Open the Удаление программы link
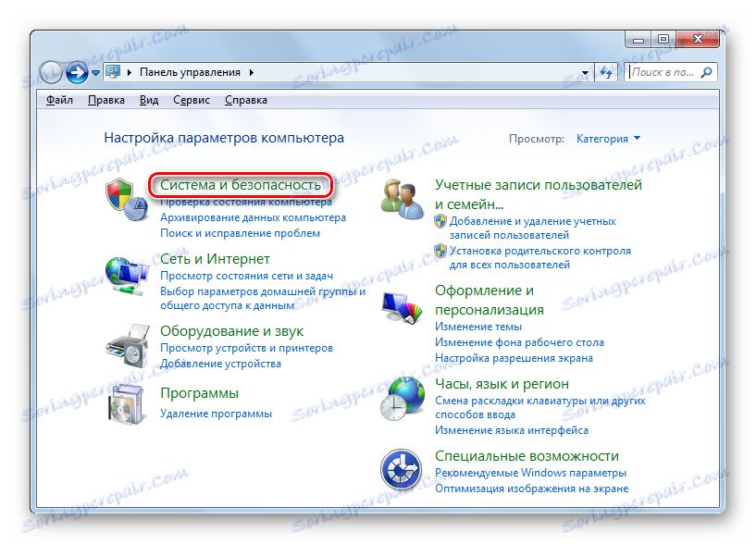The image size is (756, 544). pos(216,414)
